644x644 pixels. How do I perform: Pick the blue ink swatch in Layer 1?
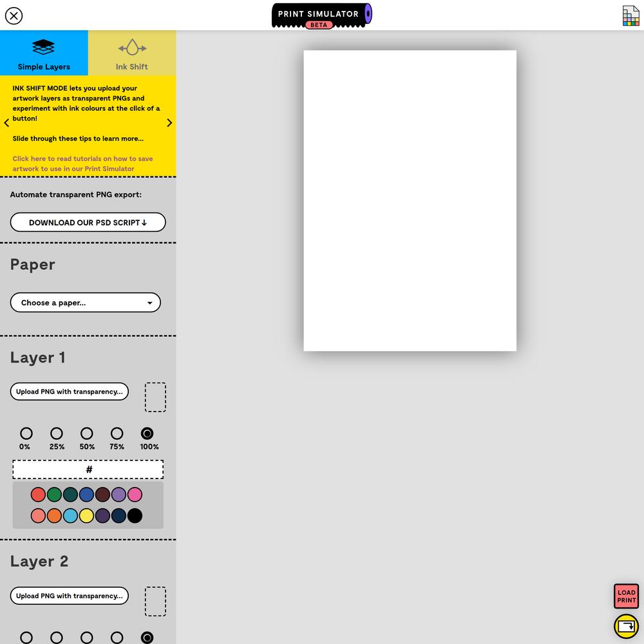pos(86,495)
